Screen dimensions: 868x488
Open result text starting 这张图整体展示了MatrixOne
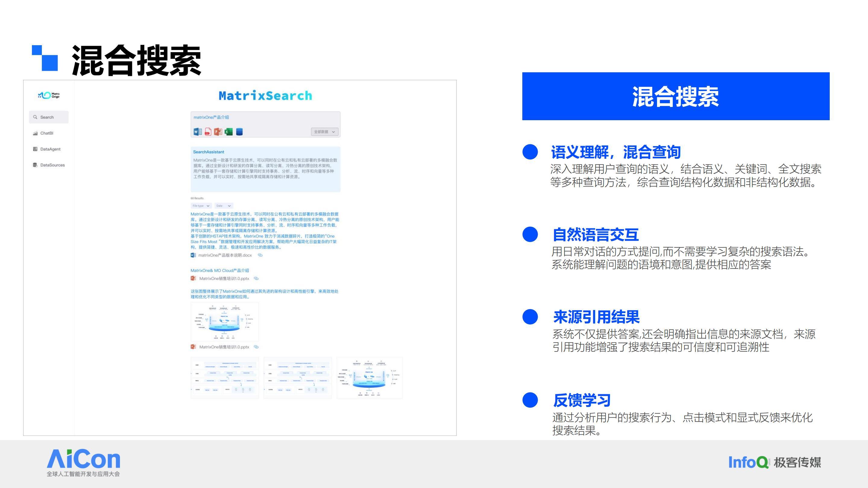pos(265,294)
